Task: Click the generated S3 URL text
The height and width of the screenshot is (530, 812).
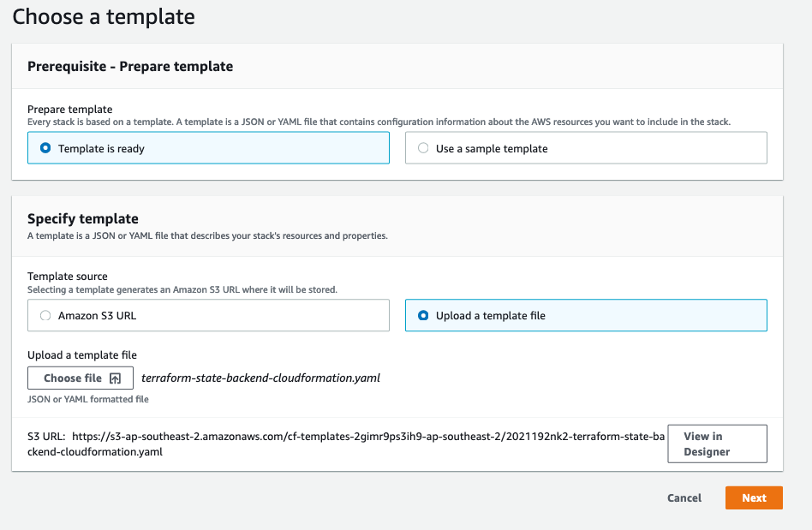Action: click(x=346, y=444)
